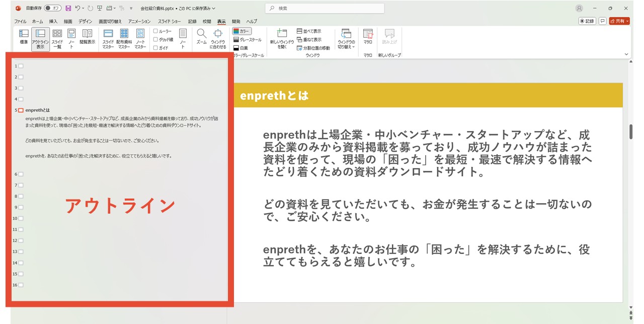Enable the ガイド checkbox
This screenshot has width=644, height=324.
coord(155,48)
